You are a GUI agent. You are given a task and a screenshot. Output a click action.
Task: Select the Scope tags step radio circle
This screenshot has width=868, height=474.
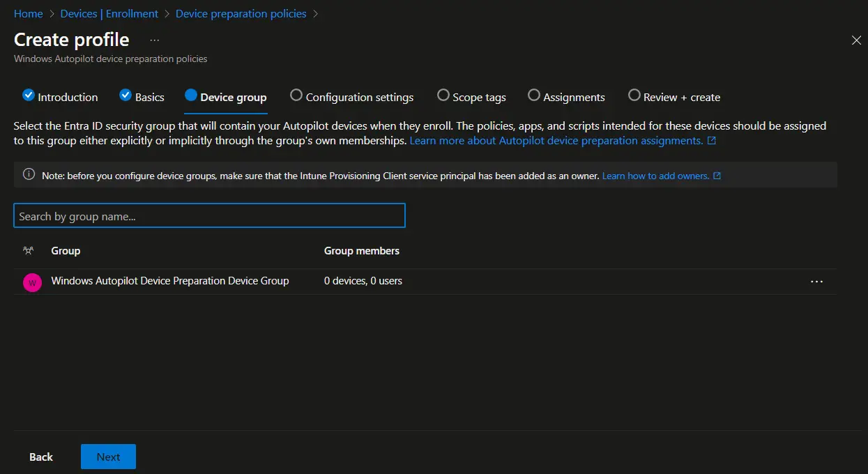[x=443, y=95]
